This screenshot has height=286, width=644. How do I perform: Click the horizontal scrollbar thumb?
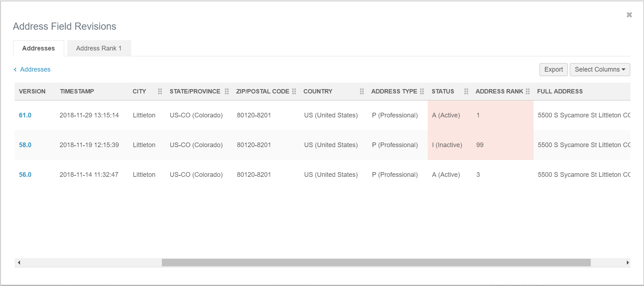pyautogui.click(x=376, y=263)
